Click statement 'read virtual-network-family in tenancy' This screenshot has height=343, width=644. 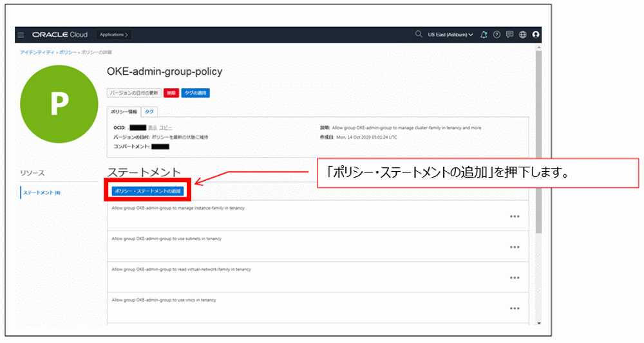click(x=182, y=270)
